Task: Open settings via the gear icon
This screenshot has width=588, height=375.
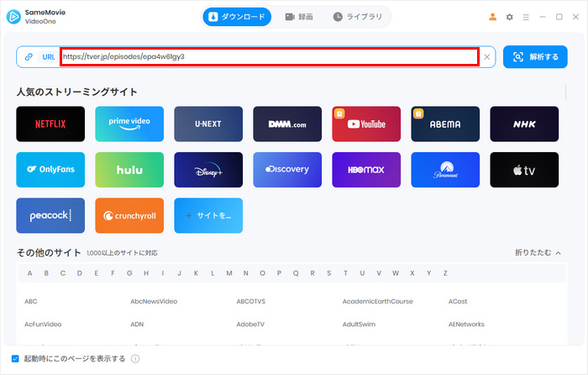Action: click(509, 17)
